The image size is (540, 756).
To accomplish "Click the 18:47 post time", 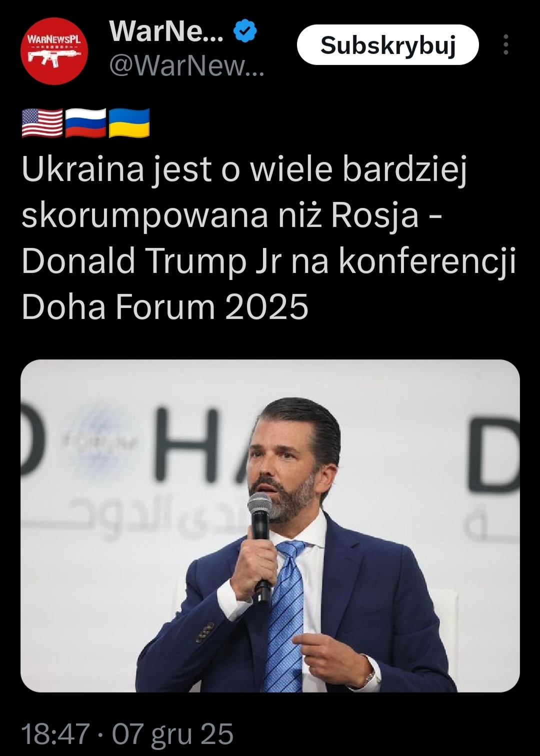I will [x=55, y=734].
